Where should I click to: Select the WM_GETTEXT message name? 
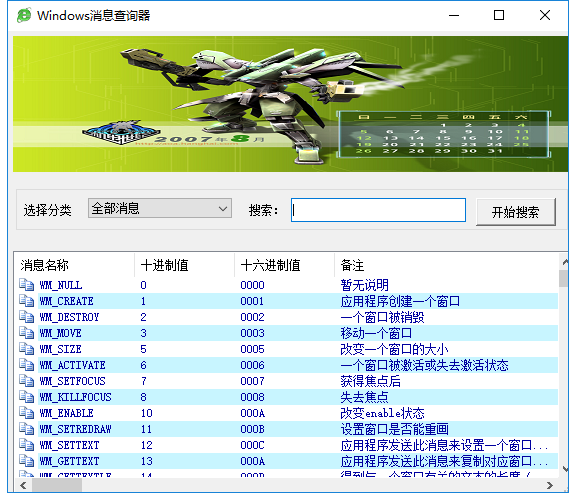pyautogui.click(x=69, y=461)
